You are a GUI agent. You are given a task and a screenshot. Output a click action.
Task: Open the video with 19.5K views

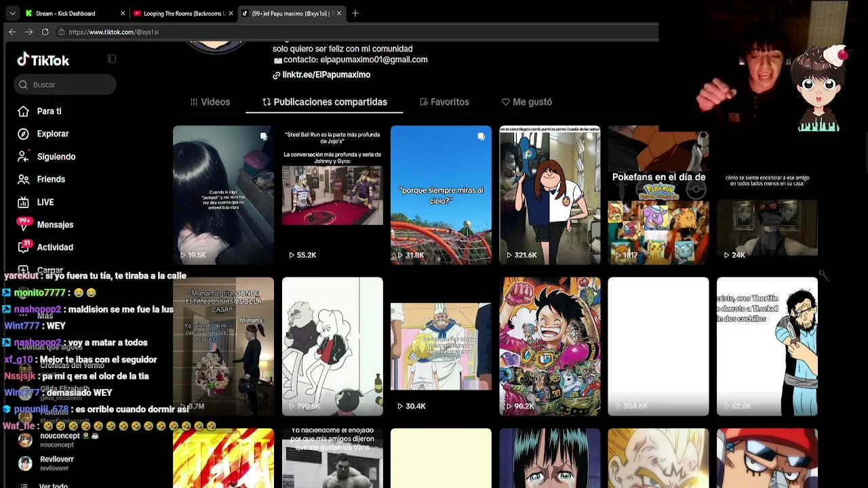pyautogui.click(x=223, y=195)
